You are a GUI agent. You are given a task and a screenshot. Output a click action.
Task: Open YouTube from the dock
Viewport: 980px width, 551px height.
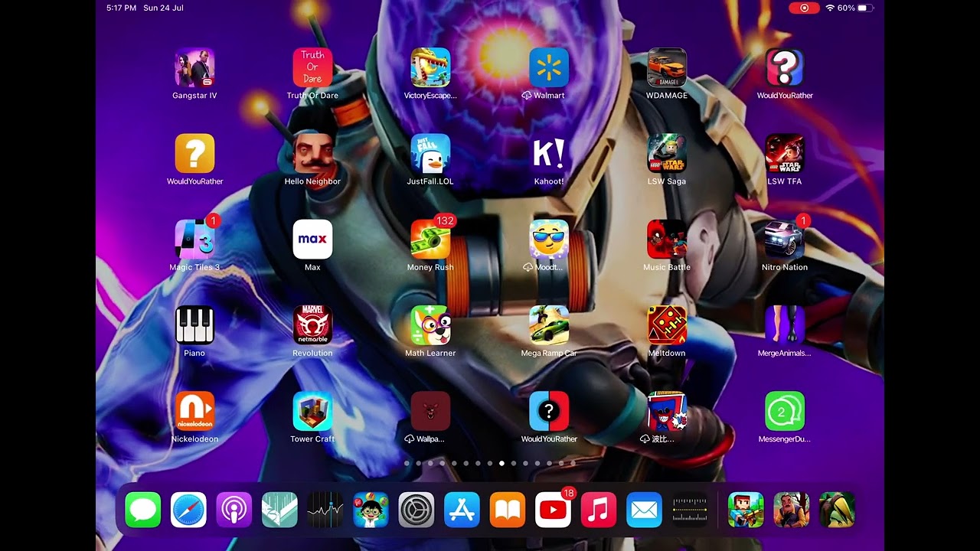553,510
